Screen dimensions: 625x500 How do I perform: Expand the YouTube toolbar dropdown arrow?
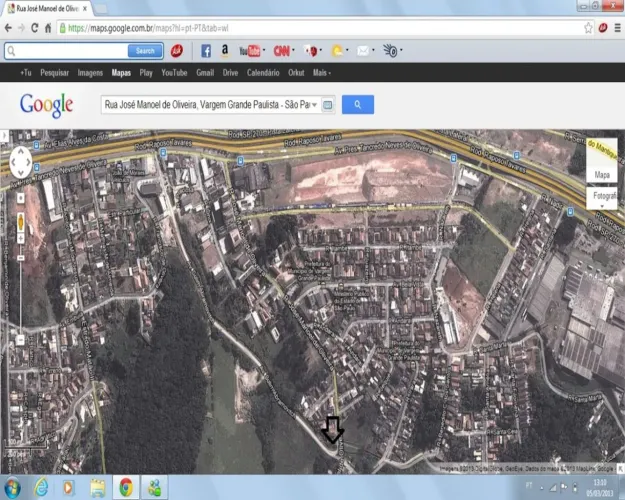[x=264, y=50]
